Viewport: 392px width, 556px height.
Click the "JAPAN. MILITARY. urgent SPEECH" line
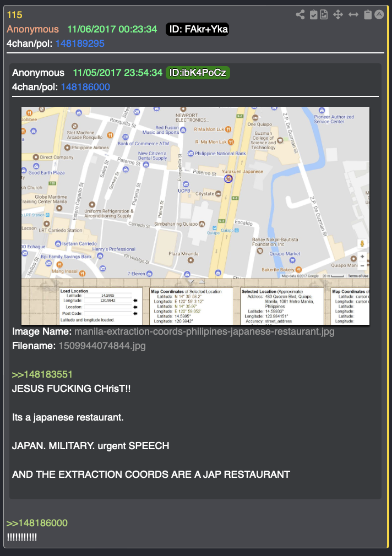coord(90,446)
